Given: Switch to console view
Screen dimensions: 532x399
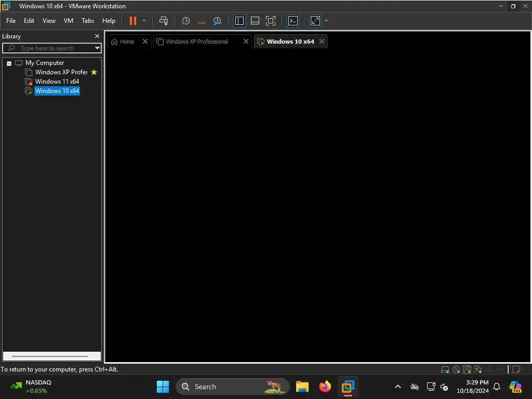Looking at the screenshot, I should click(x=293, y=21).
